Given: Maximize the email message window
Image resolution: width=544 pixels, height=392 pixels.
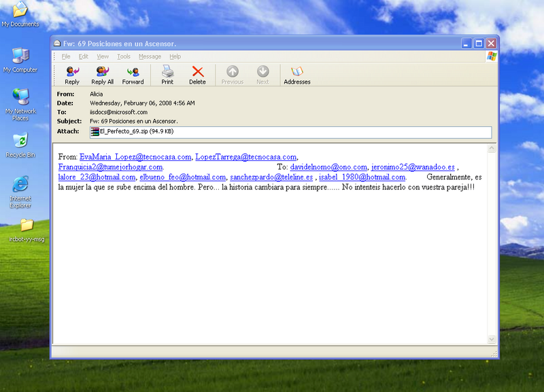Looking at the screenshot, I should [x=479, y=43].
